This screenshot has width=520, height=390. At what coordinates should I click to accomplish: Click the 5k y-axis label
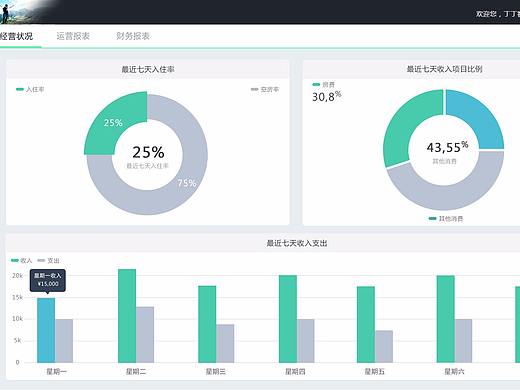[18, 341]
